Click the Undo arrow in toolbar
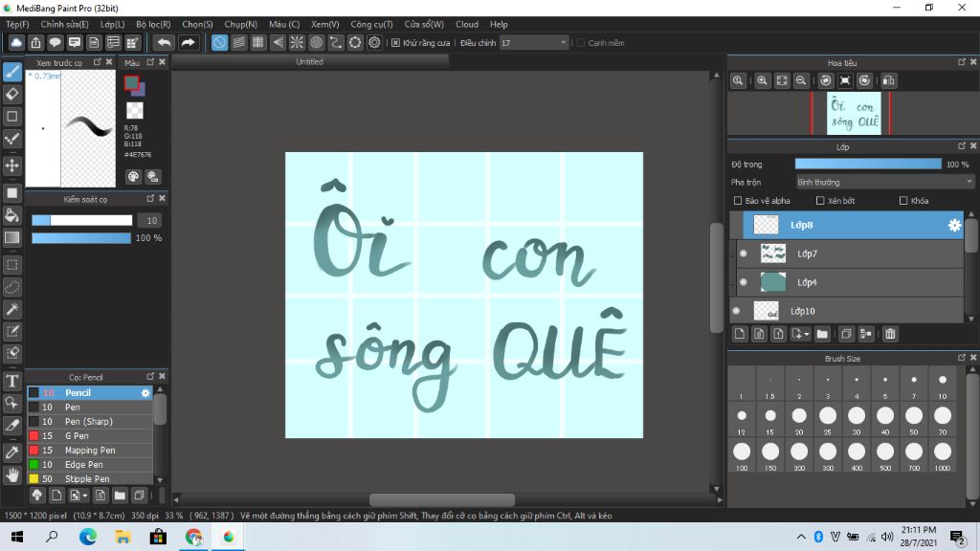Image resolution: width=980 pixels, height=551 pixels. [x=165, y=42]
